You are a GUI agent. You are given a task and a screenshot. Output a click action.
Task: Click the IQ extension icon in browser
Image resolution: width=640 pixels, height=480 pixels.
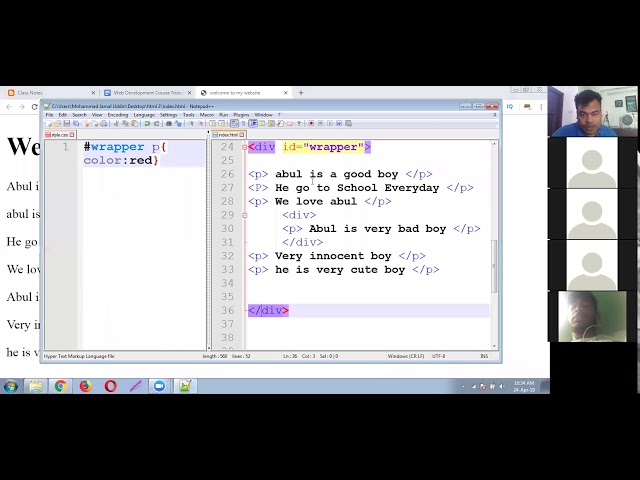510,107
